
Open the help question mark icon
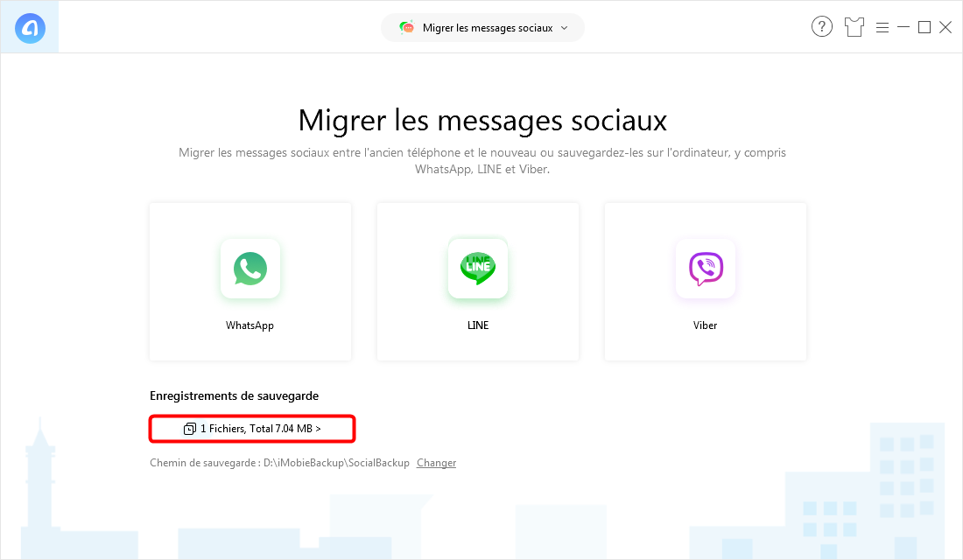[x=822, y=26]
